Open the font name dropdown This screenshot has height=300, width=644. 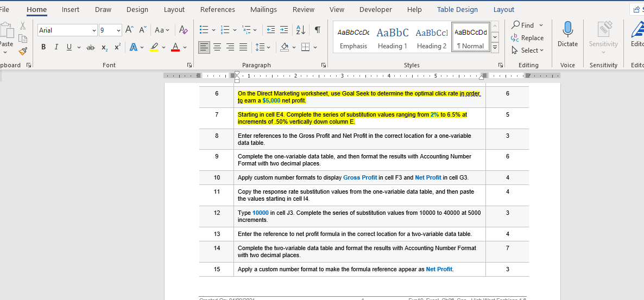click(94, 30)
